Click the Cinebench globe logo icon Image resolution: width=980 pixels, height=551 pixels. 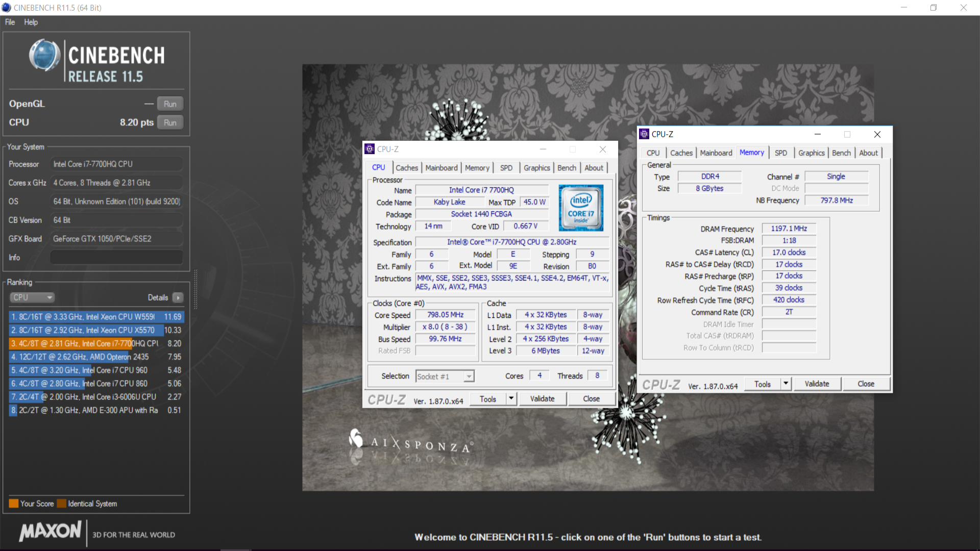click(x=44, y=55)
